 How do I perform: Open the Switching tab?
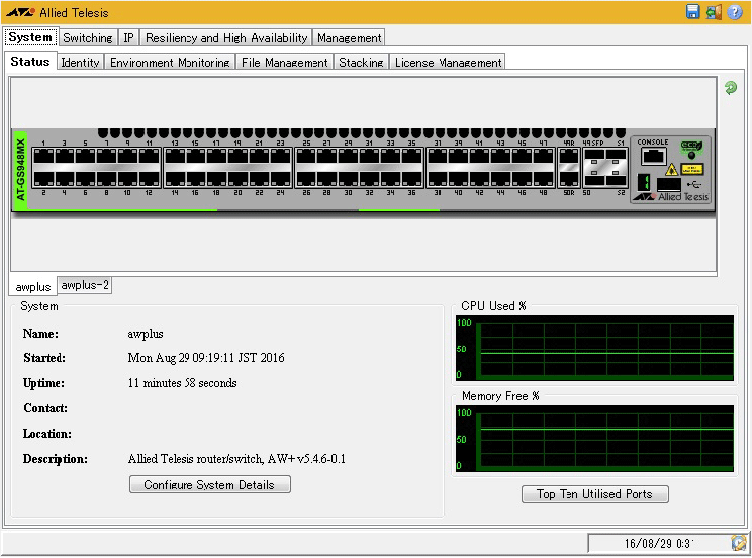coord(87,37)
